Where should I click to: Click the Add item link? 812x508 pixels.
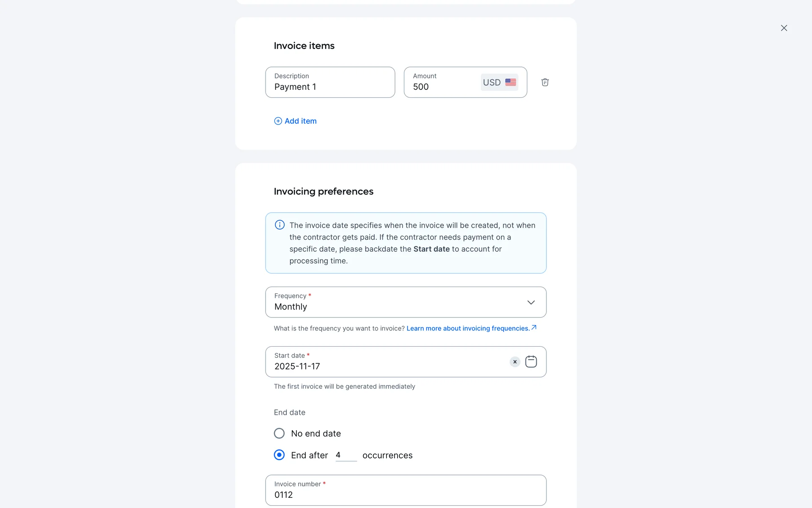pos(300,121)
